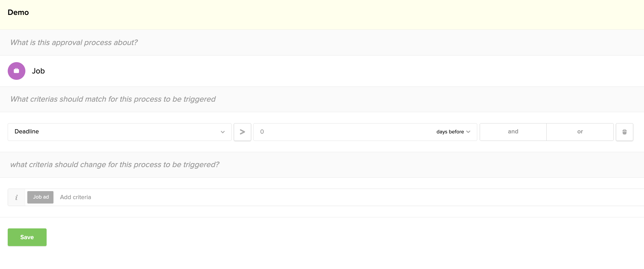The height and width of the screenshot is (269, 644).
Task: Select the 'or' condition toggle
Action: [x=580, y=132]
